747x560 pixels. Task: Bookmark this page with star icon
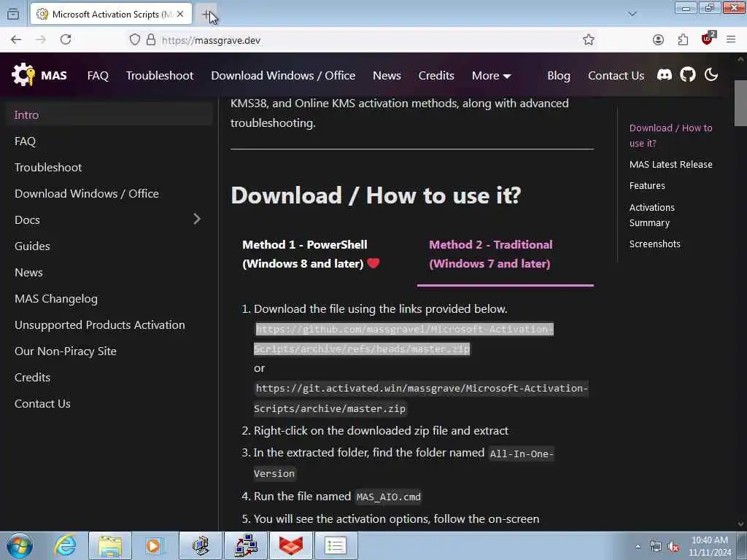point(589,40)
